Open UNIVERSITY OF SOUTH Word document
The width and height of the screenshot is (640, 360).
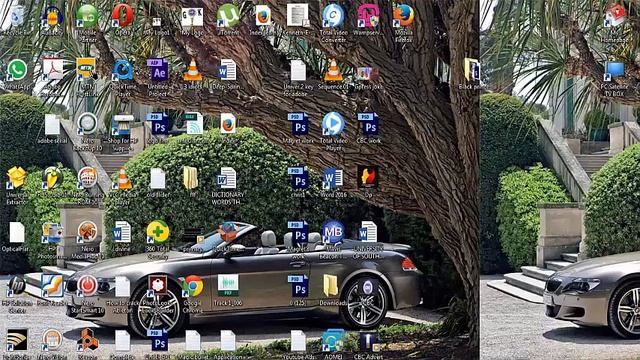pyautogui.click(x=368, y=232)
